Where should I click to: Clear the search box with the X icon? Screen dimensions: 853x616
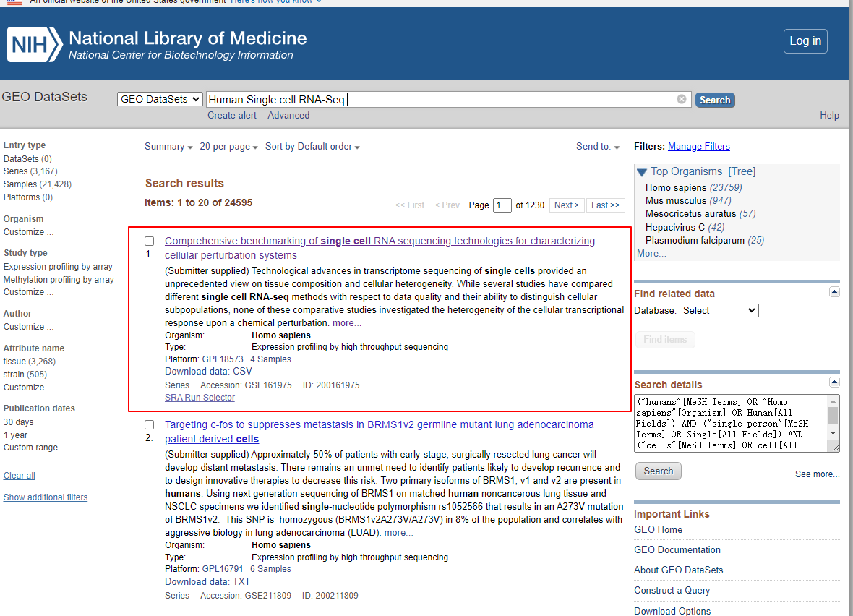click(x=681, y=99)
